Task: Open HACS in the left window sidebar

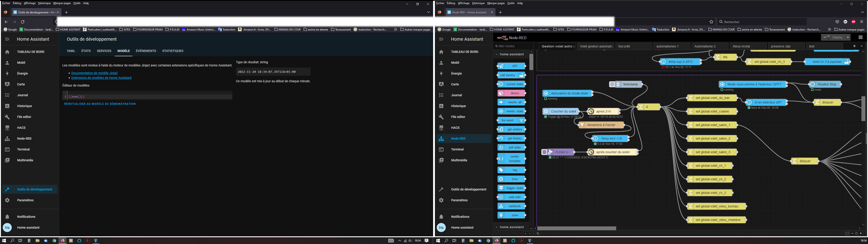Action: point(30,128)
